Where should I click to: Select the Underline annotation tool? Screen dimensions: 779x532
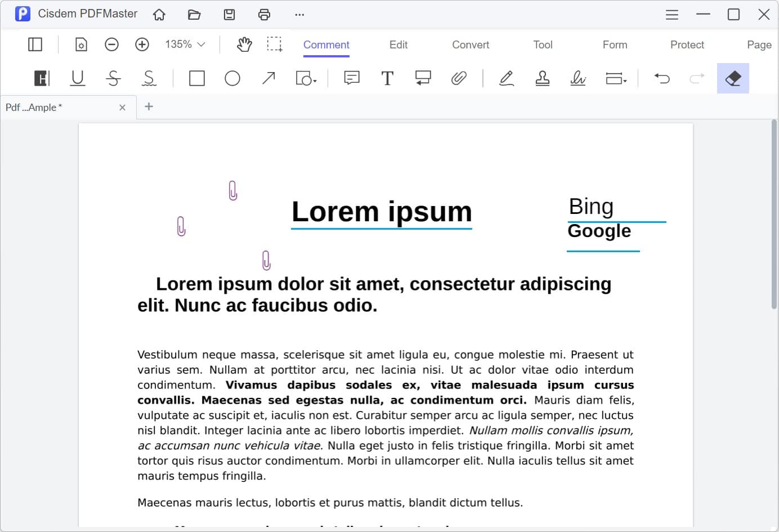point(78,78)
